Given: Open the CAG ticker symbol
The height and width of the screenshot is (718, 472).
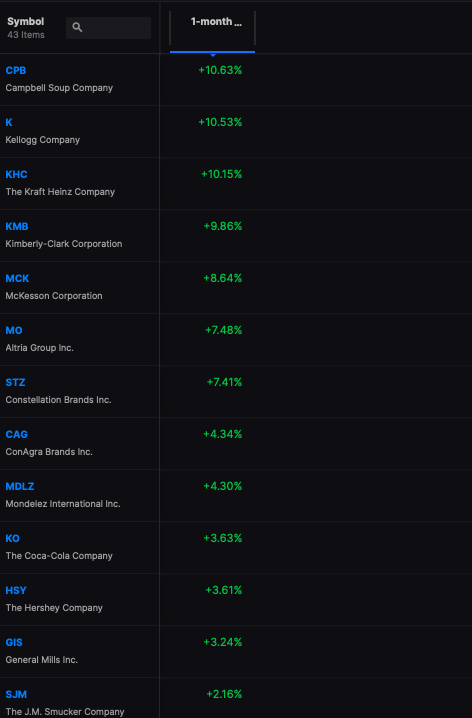Looking at the screenshot, I should click(16, 435).
